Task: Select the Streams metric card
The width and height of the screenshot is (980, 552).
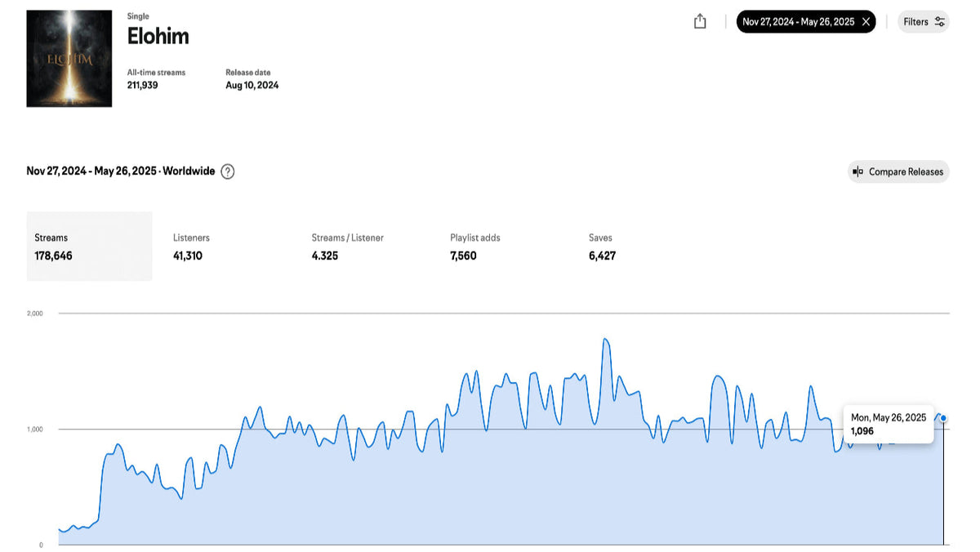Action: tap(89, 246)
